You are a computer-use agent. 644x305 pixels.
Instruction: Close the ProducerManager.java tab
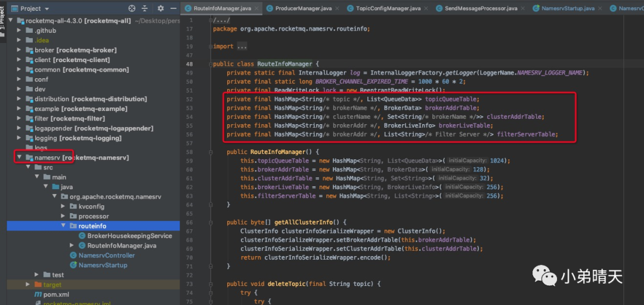point(337,8)
